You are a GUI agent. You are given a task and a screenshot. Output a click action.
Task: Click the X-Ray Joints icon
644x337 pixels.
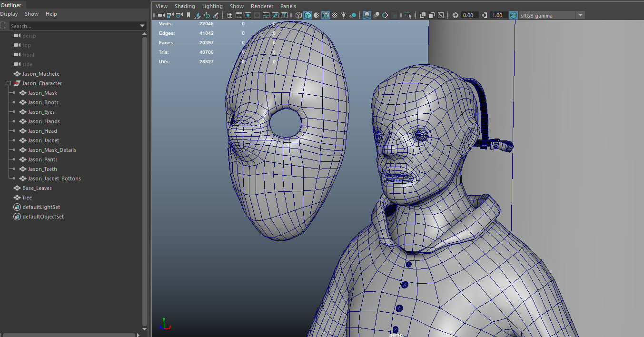[x=440, y=15]
